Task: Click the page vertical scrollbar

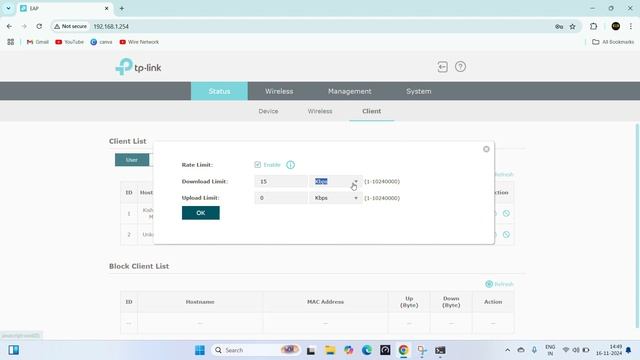Action: (x=637, y=226)
